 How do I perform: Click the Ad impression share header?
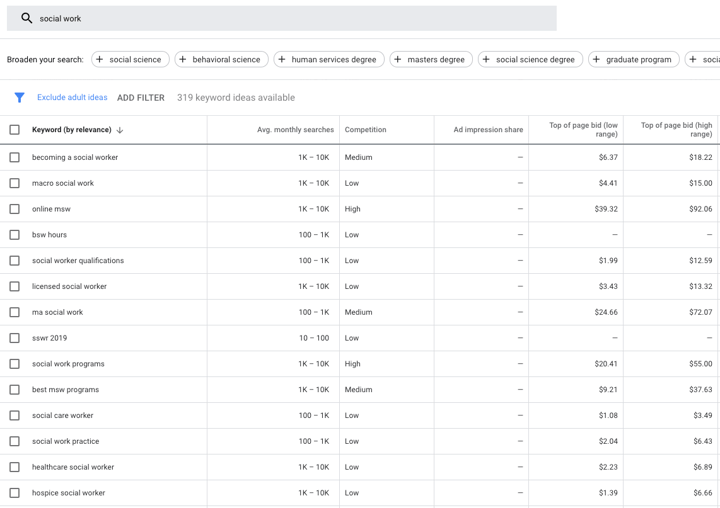click(488, 130)
